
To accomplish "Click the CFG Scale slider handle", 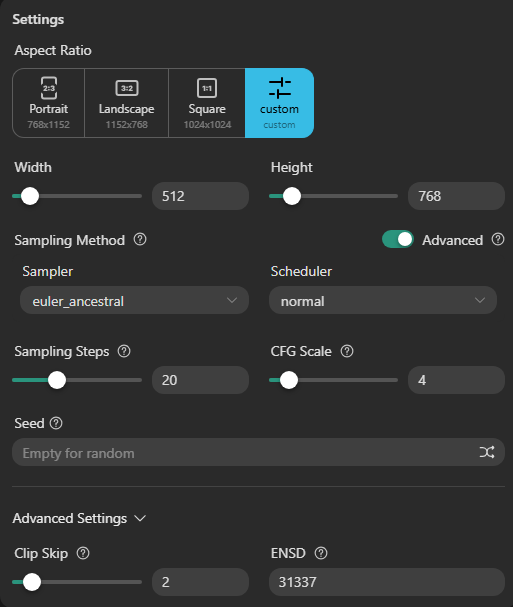I will point(288,380).
